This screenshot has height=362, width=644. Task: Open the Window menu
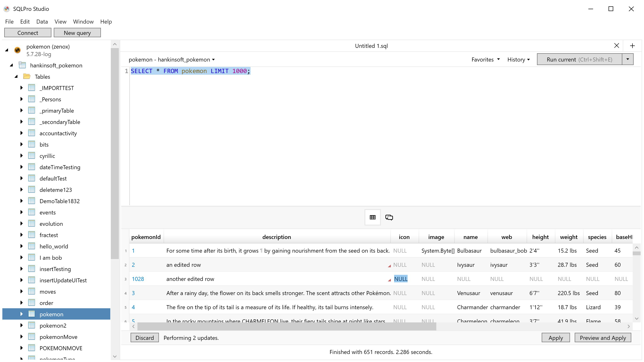point(83,21)
